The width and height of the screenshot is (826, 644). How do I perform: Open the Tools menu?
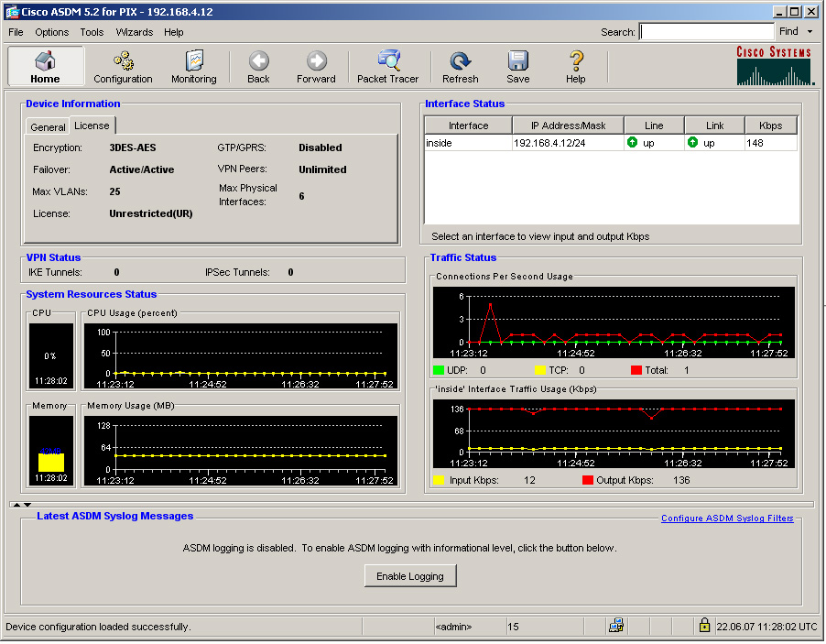click(92, 32)
